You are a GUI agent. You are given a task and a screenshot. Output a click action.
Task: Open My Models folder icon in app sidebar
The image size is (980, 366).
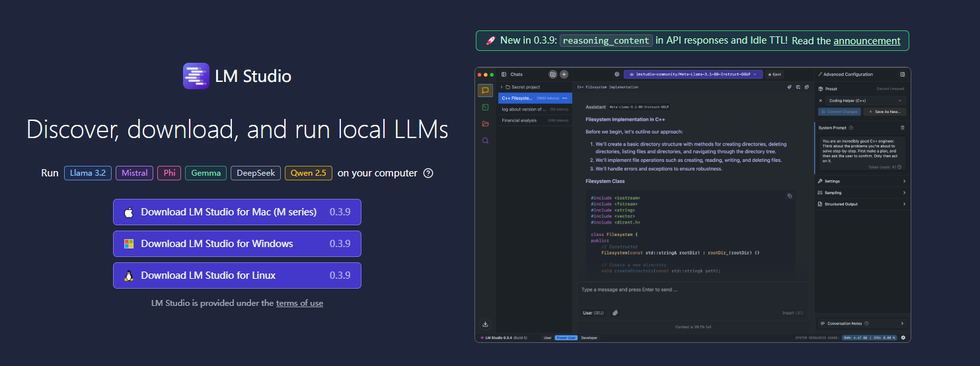point(486,124)
